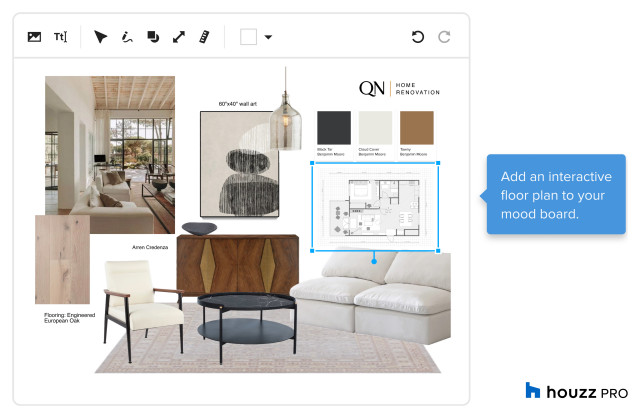640x418 pixels.
Task: Select the black paint swatch
Action: pyautogui.click(x=334, y=128)
